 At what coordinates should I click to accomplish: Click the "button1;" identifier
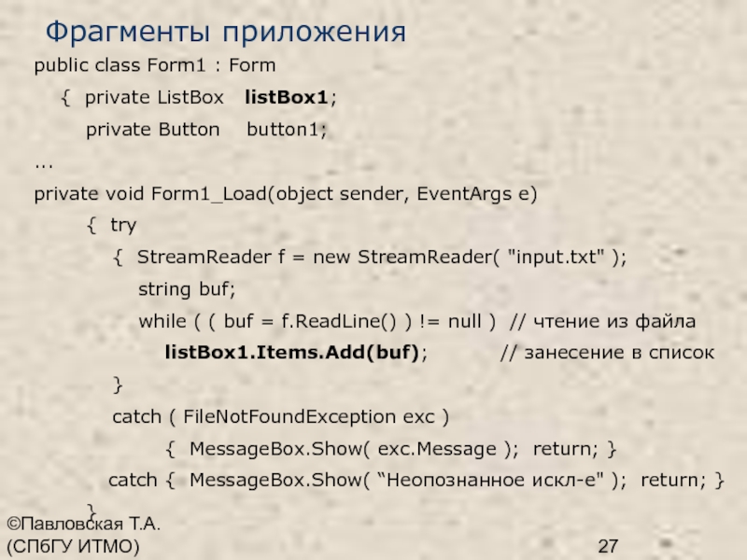click(x=287, y=129)
